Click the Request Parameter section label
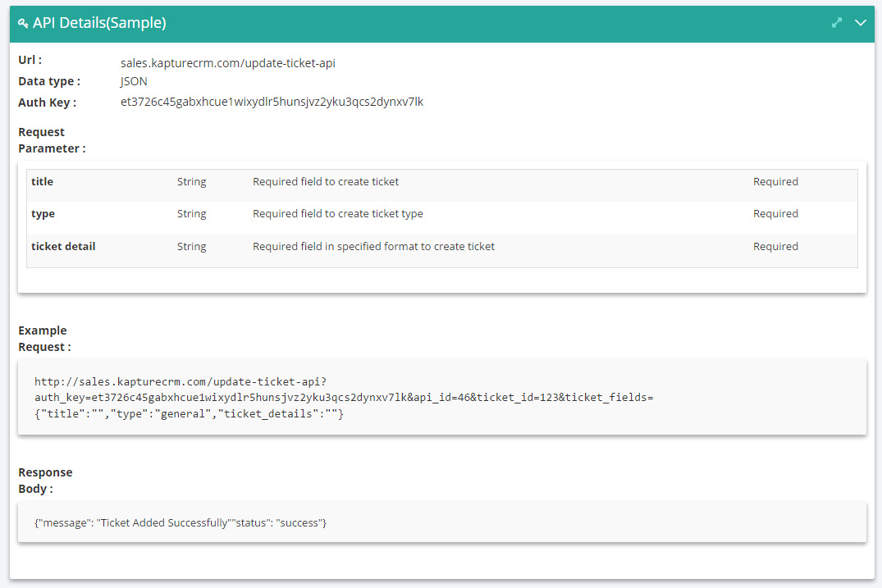The height and width of the screenshot is (588, 882). coord(52,140)
